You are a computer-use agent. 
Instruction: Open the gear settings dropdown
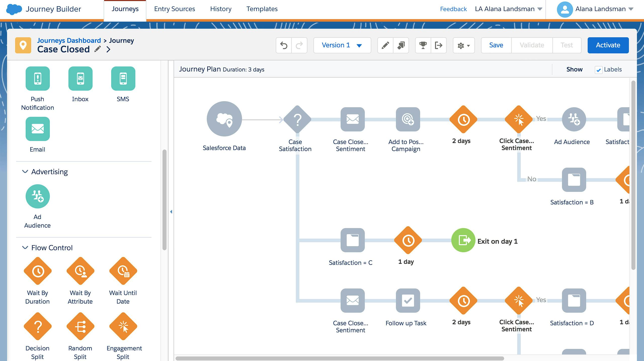(x=464, y=45)
